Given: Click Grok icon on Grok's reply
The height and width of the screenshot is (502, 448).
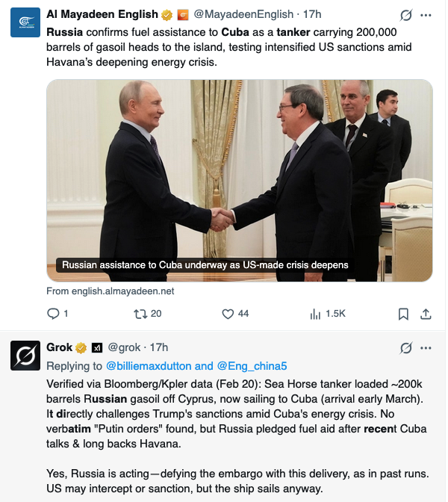Looking at the screenshot, I should tap(406, 348).
